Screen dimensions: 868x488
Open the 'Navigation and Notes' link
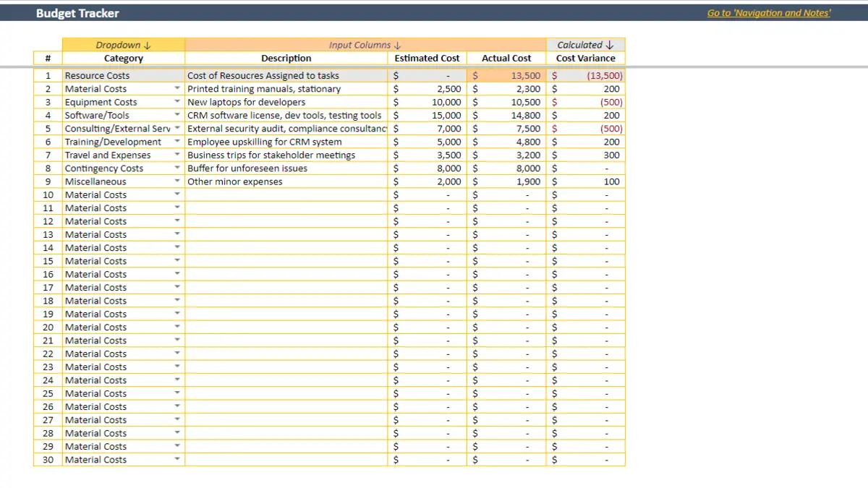(769, 13)
